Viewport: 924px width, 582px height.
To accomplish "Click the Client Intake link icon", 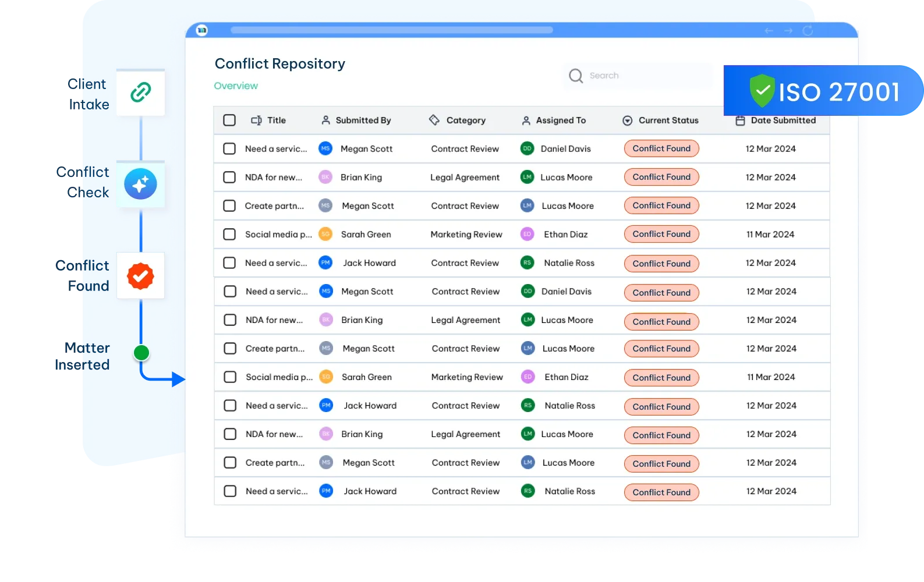I will coord(141,92).
